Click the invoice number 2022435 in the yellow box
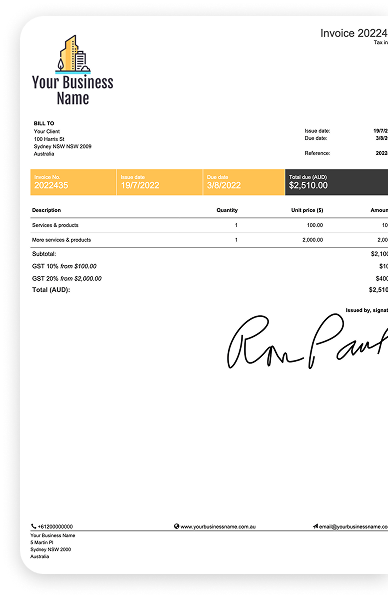This screenshot has width=388, height=598. (x=51, y=185)
